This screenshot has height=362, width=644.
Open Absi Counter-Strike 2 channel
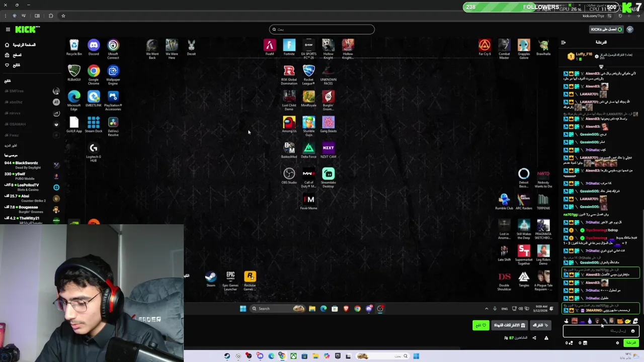(x=32, y=198)
